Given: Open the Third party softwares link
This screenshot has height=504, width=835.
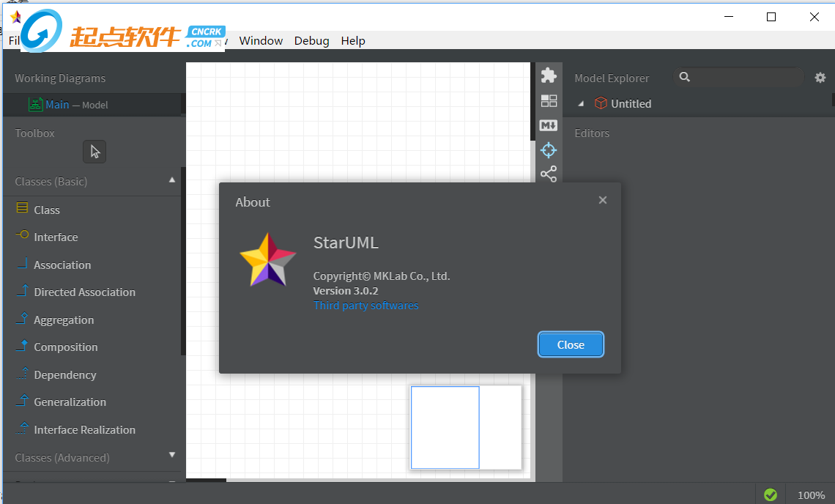Looking at the screenshot, I should (365, 305).
